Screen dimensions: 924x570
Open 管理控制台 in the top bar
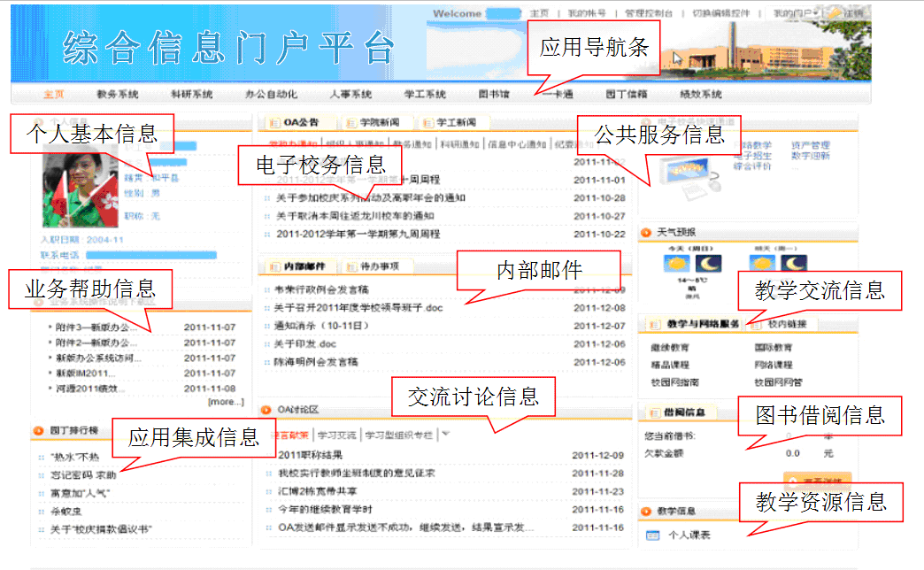648,13
